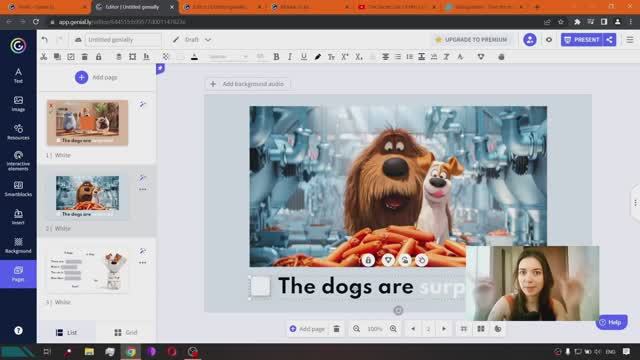This screenshot has height=360, width=640.
Task: Click the Untitled genially title field
Action: point(124,40)
